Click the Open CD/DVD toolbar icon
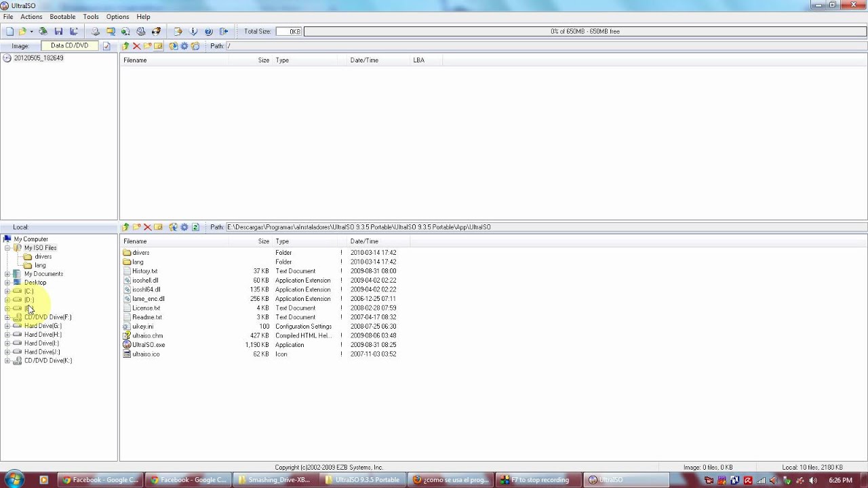The height and width of the screenshot is (488, 868). pyautogui.click(x=43, y=31)
